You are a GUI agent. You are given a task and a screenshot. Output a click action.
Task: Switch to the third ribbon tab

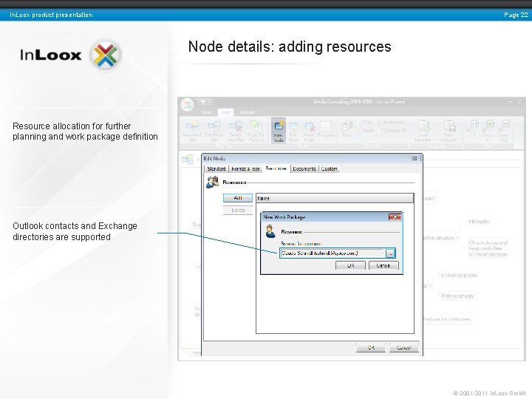click(247, 112)
